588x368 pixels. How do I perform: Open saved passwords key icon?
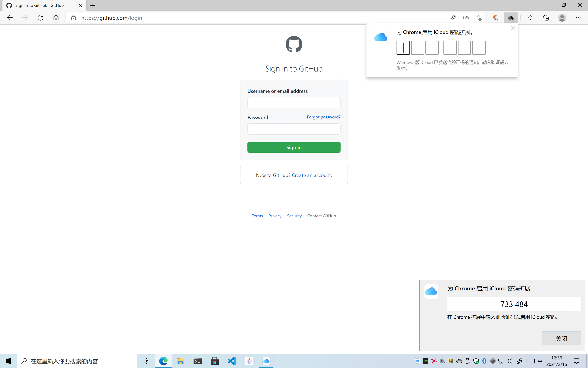point(453,18)
